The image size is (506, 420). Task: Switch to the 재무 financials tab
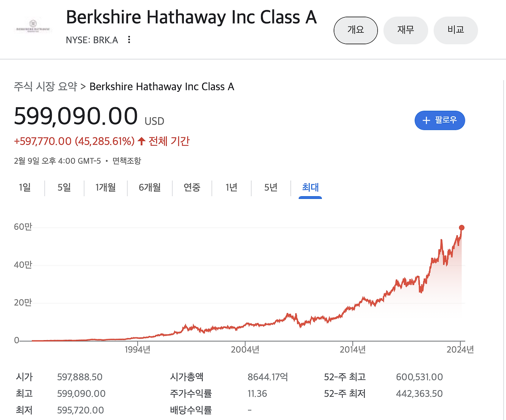click(x=406, y=30)
